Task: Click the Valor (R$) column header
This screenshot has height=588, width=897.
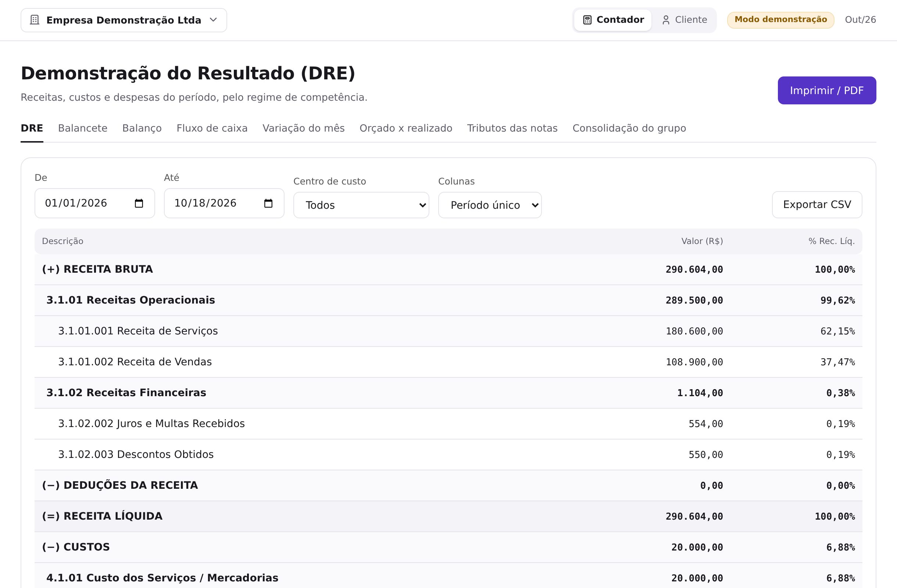Action: click(x=702, y=241)
